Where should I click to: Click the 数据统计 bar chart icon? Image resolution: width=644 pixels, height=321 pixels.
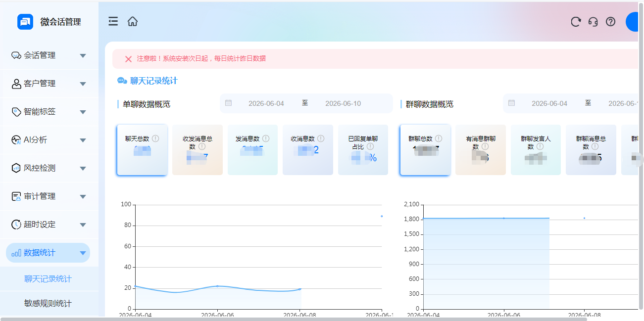point(16,253)
